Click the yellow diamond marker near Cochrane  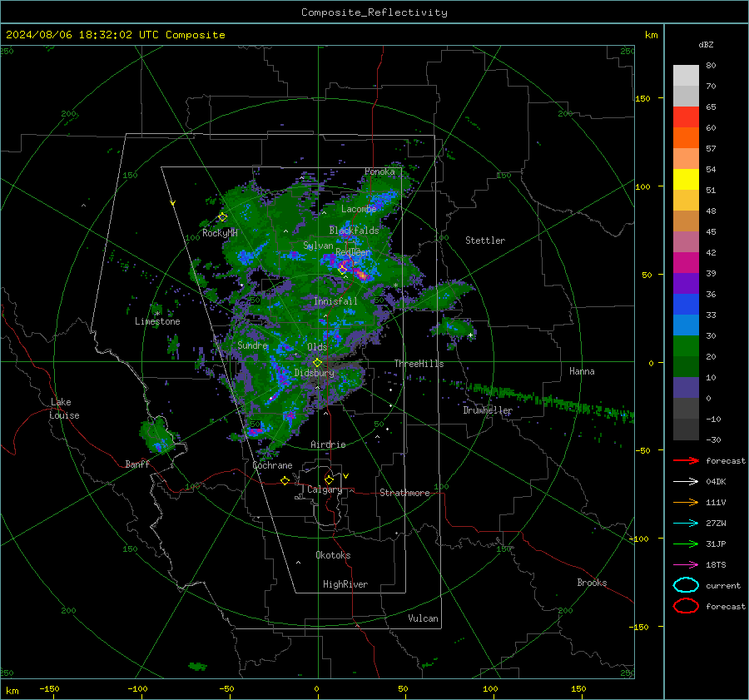(x=285, y=480)
